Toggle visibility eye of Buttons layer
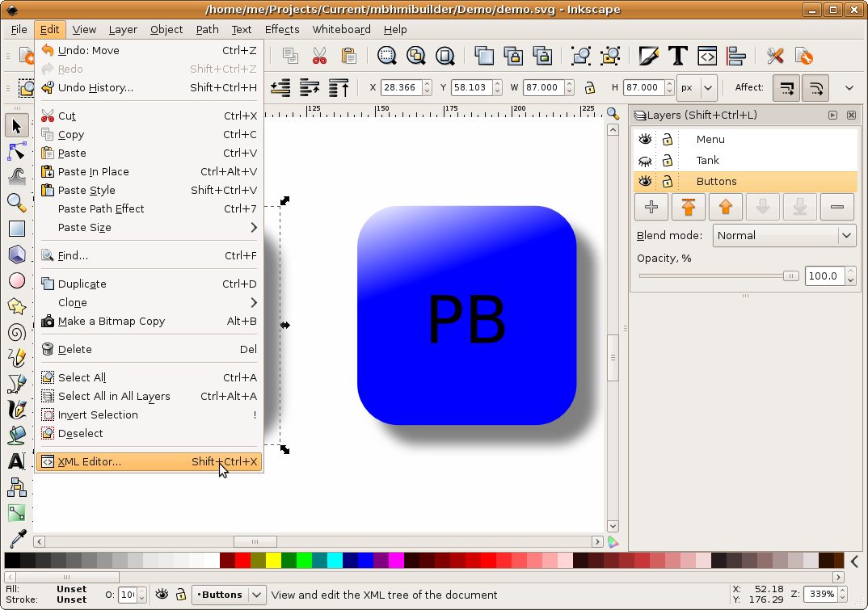 [645, 182]
